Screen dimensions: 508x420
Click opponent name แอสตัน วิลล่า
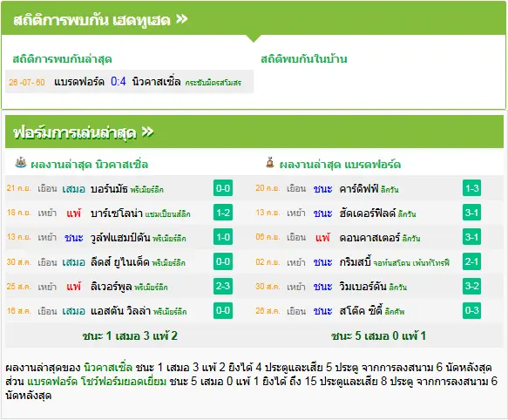[121, 311]
